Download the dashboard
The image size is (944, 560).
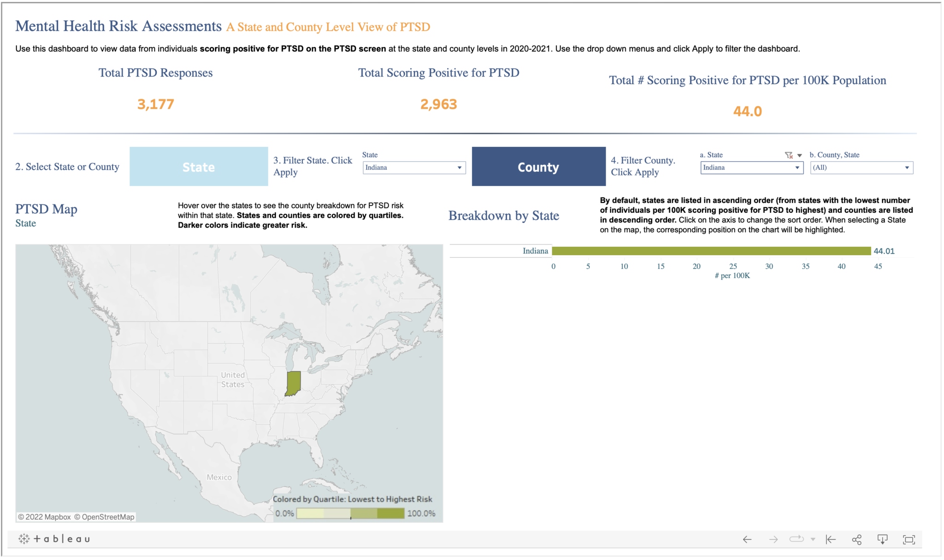click(x=883, y=539)
